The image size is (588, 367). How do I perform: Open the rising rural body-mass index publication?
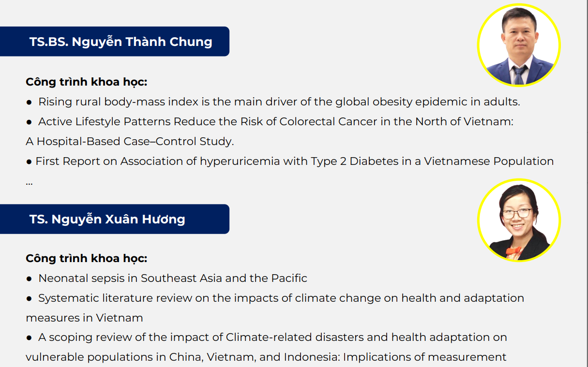(x=279, y=102)
